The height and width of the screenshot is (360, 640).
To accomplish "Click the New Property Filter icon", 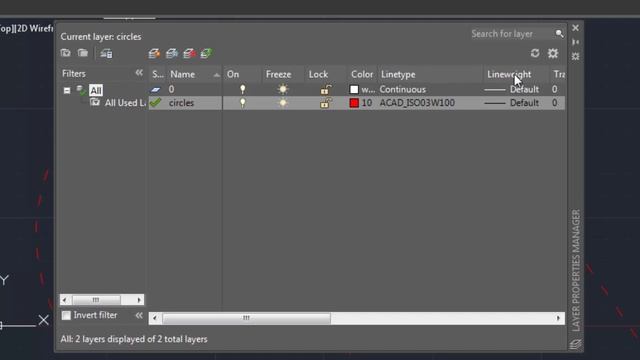I will tap(65, 53).
